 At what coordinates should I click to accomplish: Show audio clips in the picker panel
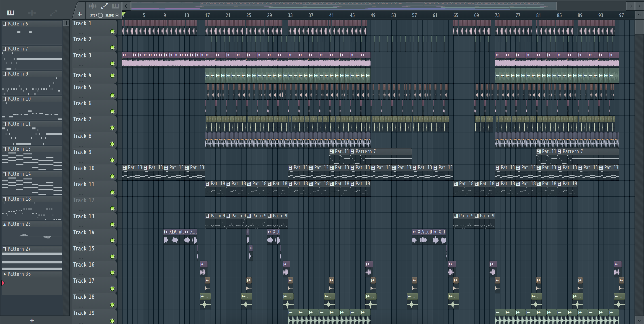tap(32, 13)
